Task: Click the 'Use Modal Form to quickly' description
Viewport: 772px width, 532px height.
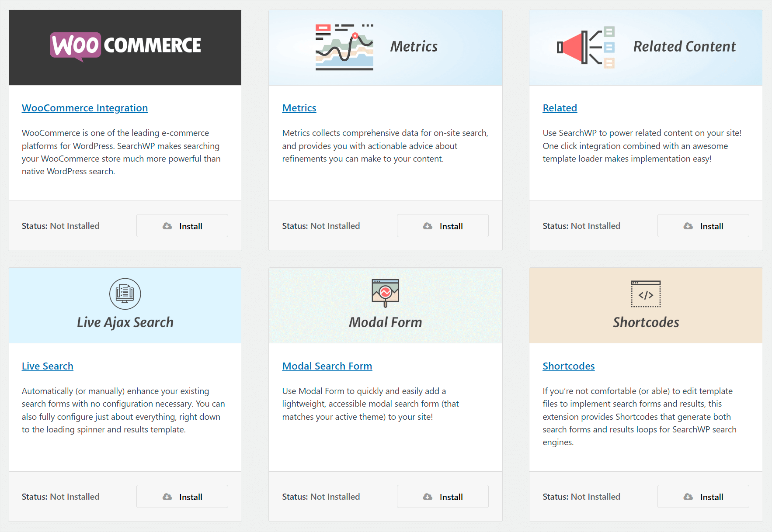Action: 371,404
